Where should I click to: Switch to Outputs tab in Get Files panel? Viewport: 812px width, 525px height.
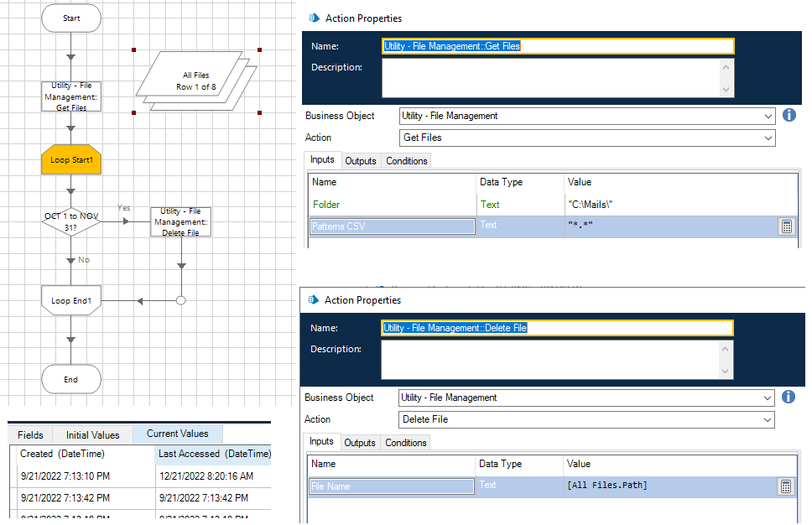360,161
